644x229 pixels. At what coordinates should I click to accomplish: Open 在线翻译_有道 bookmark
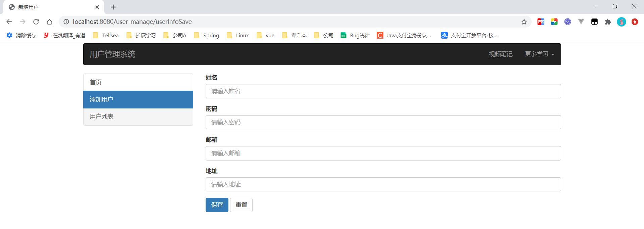pyautogui.click(x=64, y=35)
